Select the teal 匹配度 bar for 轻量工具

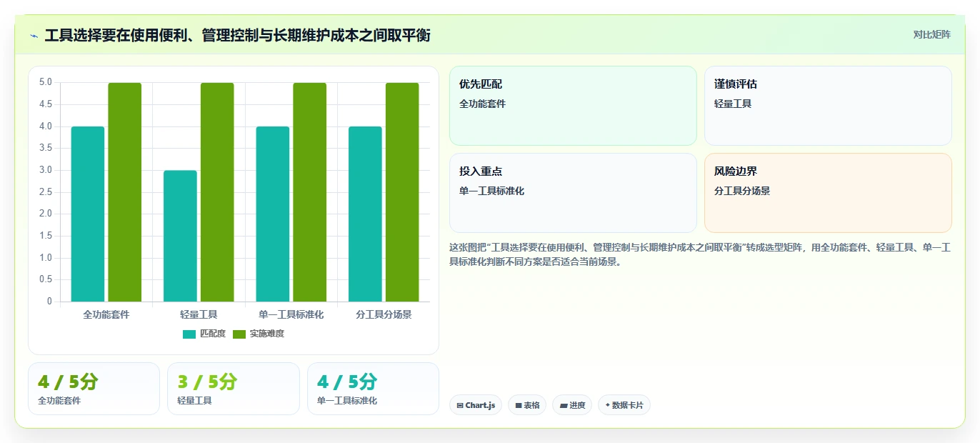point(180,236)
